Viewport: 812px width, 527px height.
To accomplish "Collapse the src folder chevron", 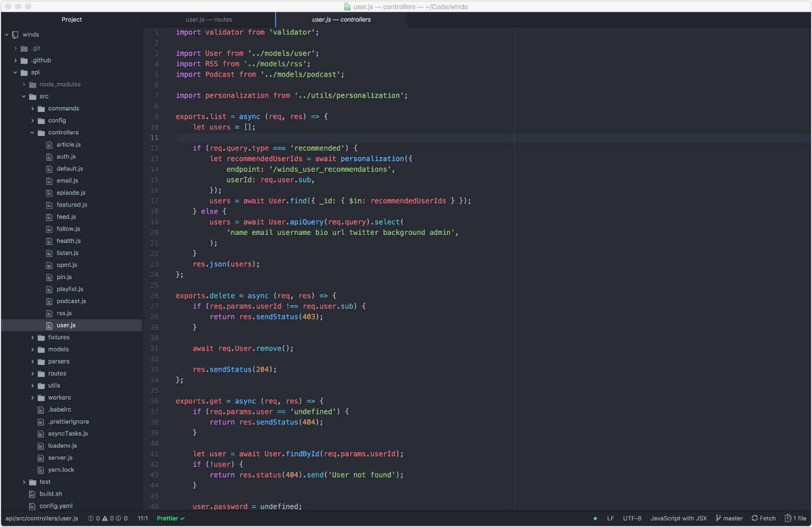I will click(24, 96).
